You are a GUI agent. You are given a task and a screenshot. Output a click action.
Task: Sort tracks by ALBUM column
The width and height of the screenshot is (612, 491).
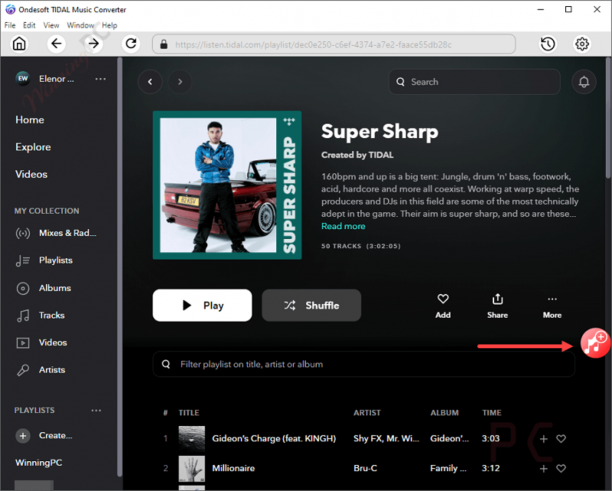pos(445,413)
